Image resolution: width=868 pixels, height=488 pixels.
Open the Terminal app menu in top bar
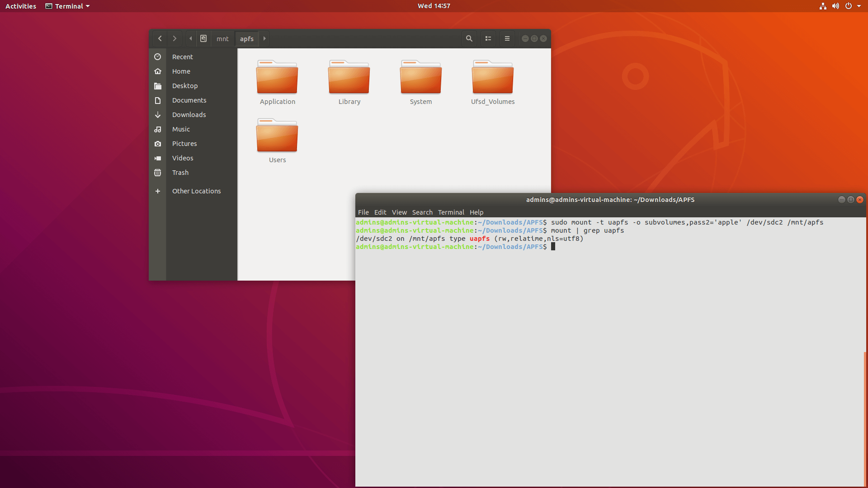tap(68, 6)
